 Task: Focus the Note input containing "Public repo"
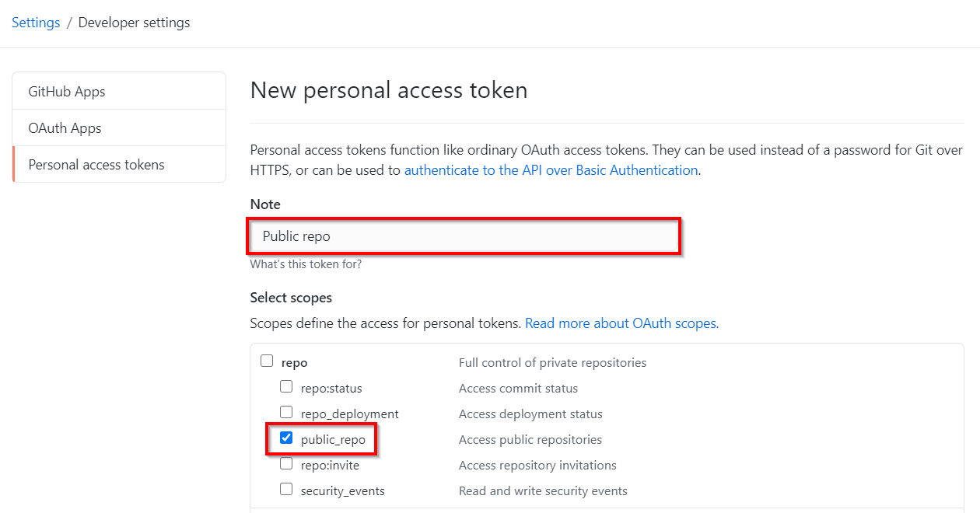pos(464,236)
